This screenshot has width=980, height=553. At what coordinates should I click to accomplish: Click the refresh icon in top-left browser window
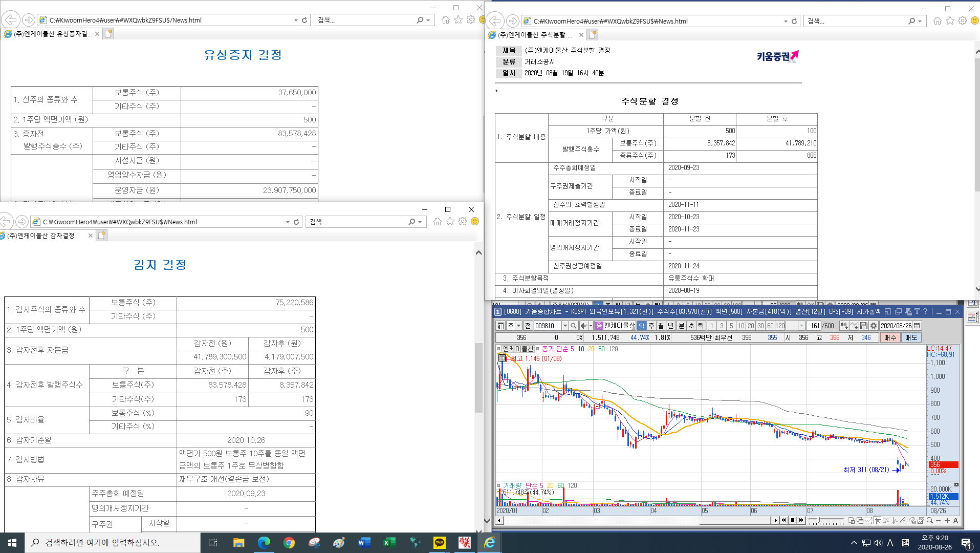(304, 20)
